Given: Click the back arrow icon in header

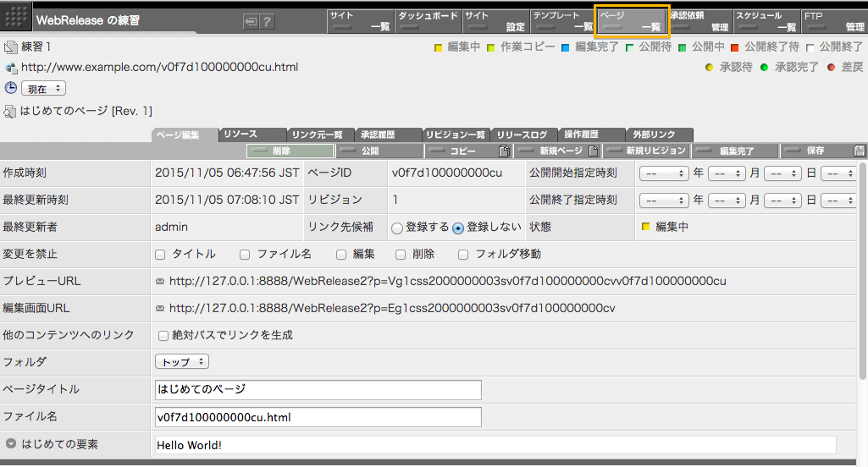Looking at the screenshot, I should (252, 22).
